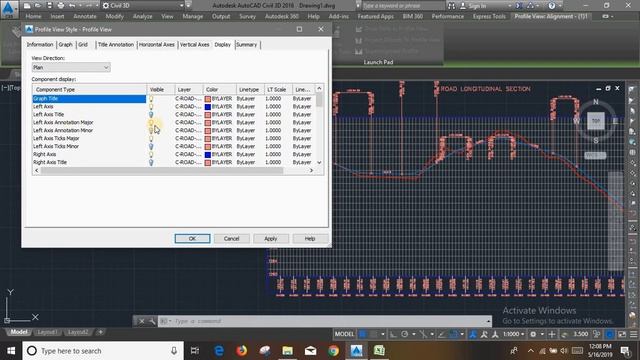This screenshot has width=640, height=360.
Task: Click the blue color swatch for Left Axis
Action: [x=208, y=107]
